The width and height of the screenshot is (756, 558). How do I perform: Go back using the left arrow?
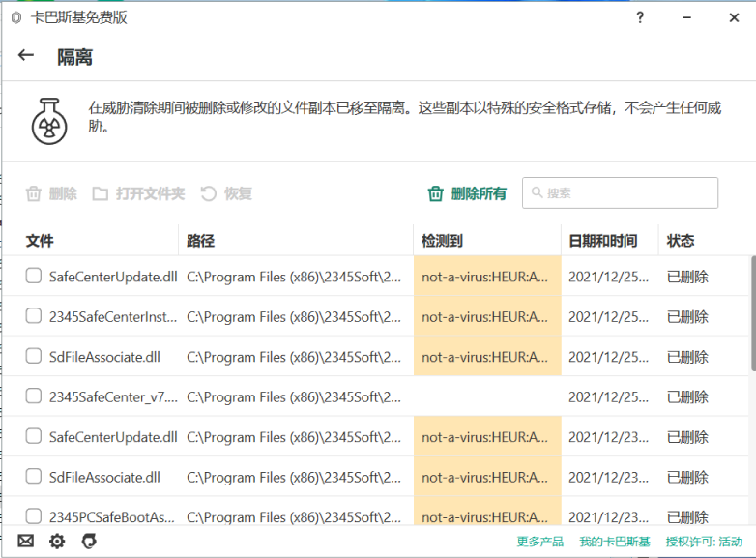tap(26, 55)
